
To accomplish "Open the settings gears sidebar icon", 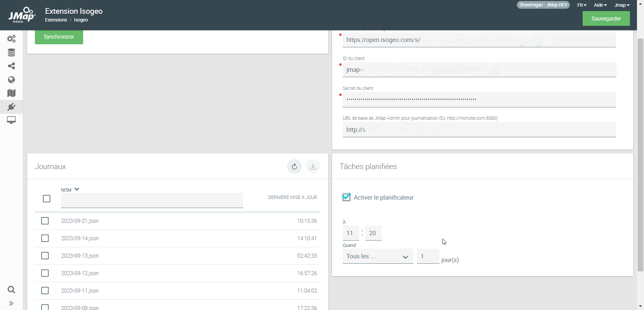I will click(11, 39).
